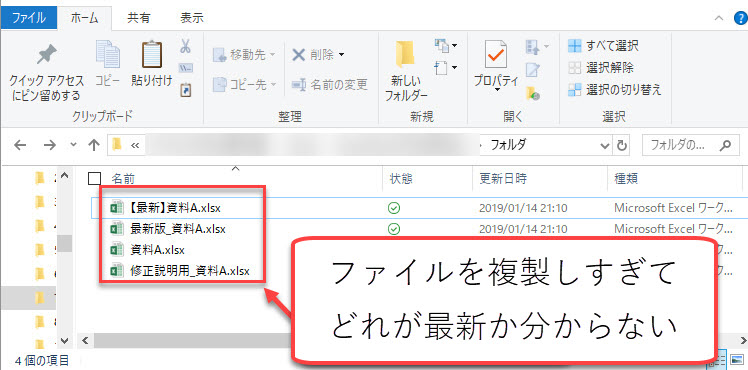Click navigation pane scrollbar up arrow
This screenshot has height=370, width=748.
click(64, 175)
